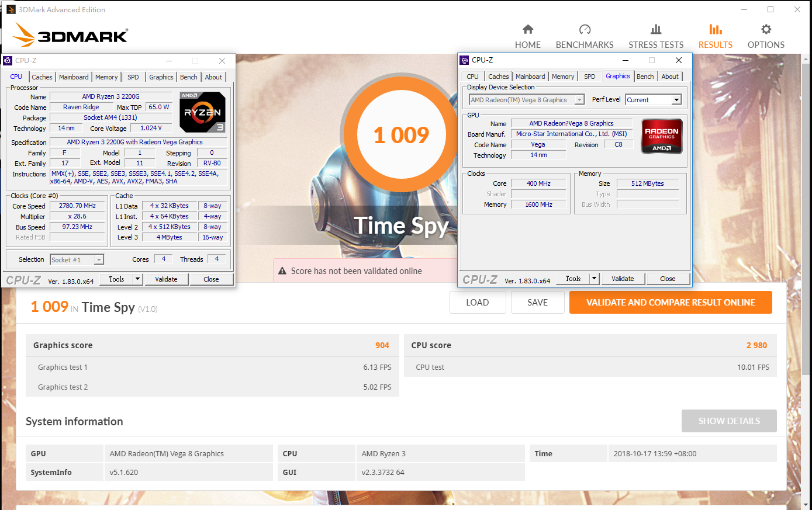Open Tools dropdown arrow in left CPU-Z
The height and width of the screenshot is (510, 812).
point(138,279)
